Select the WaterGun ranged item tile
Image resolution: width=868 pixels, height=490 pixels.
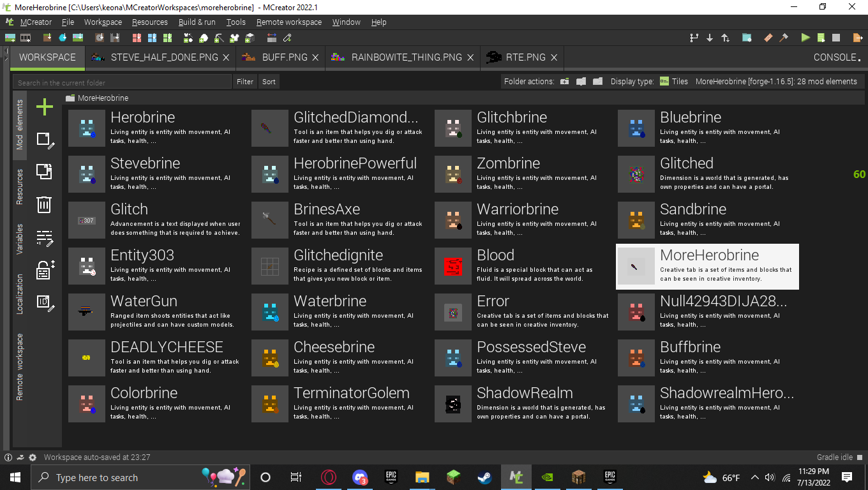[157, 313]
